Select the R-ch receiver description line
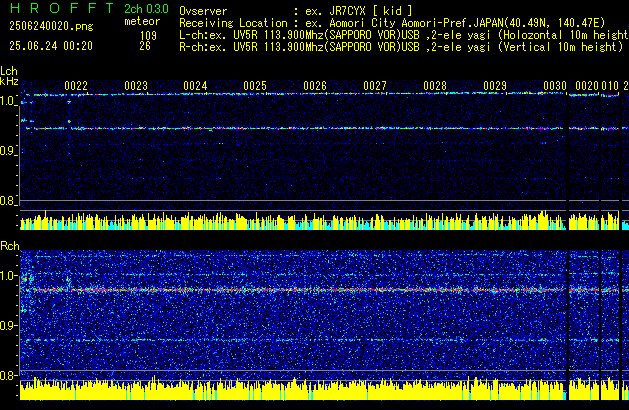 coord(401,47)
